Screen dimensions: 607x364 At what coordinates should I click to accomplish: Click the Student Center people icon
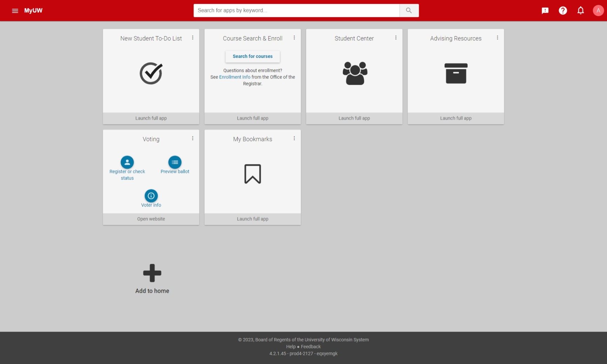pyautogui.click(x=355, y=73)
